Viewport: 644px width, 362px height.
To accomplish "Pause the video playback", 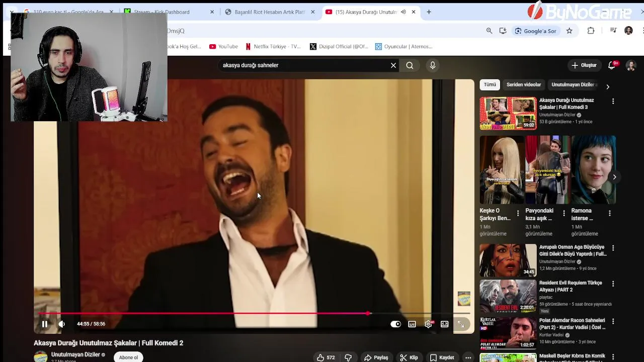I will [44, 324].
